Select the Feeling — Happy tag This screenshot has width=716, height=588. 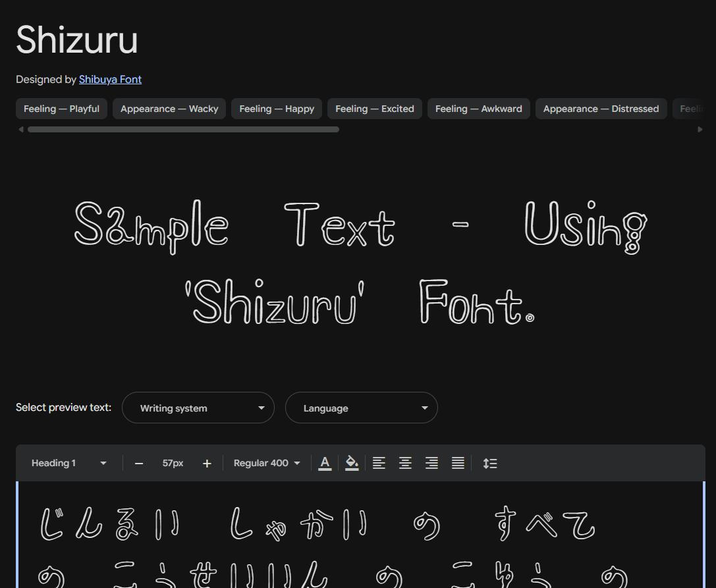[277, 109]
